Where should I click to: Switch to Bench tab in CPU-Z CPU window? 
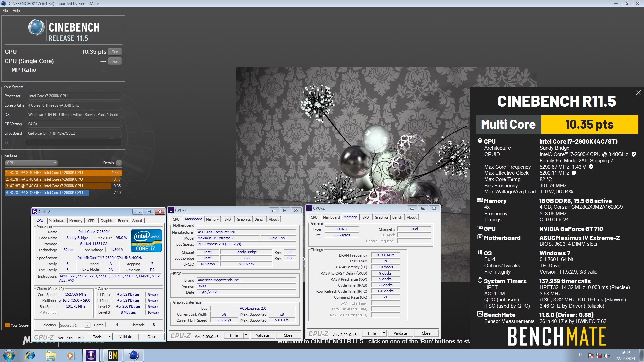tap(123, 221)
